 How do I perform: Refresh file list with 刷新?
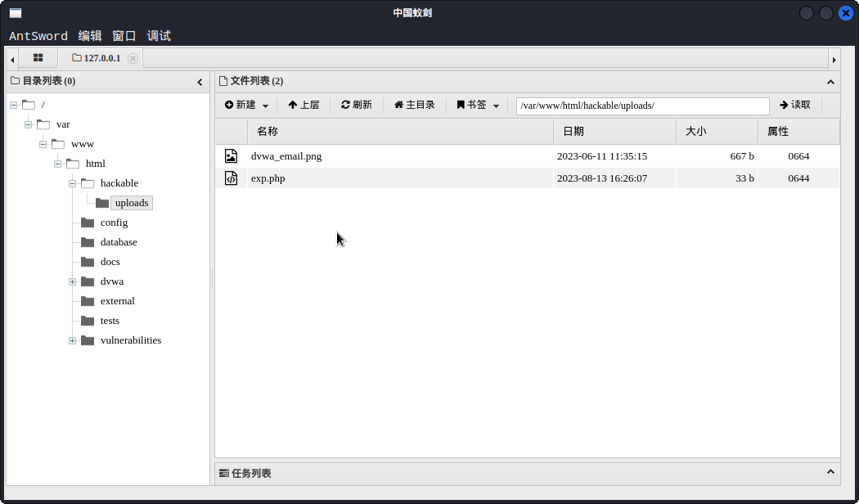point(357,106)
